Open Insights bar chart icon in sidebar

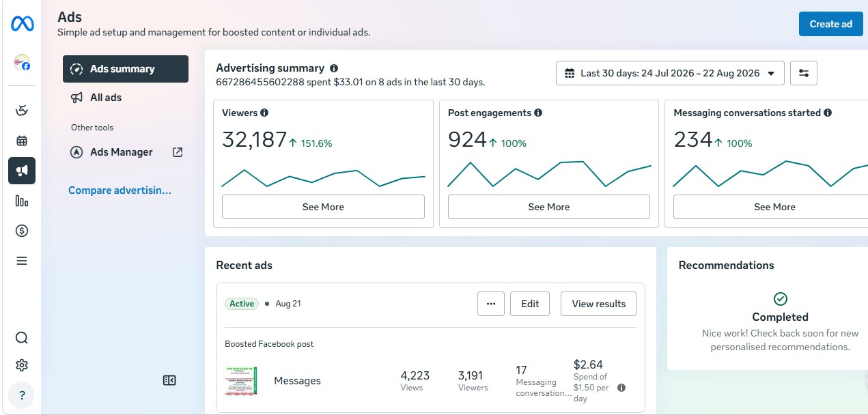tap(22, 201)
